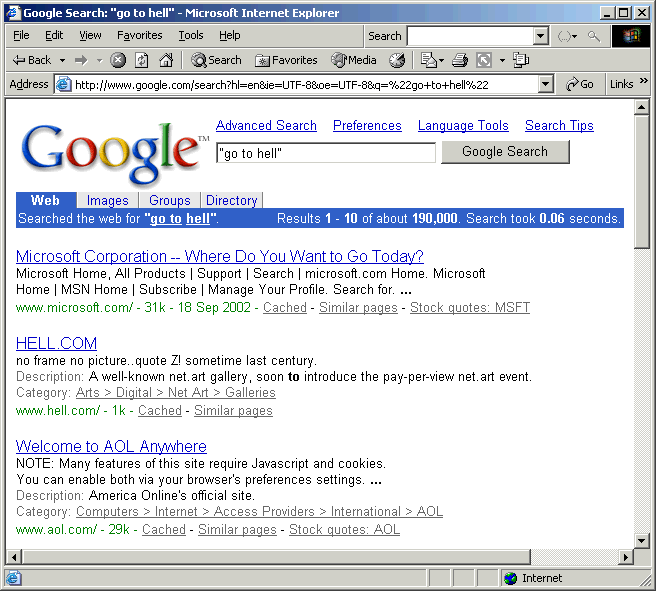Viewport: 656px width, 591px height.
Task: Click the Google logo
Action: pos(115,153)
